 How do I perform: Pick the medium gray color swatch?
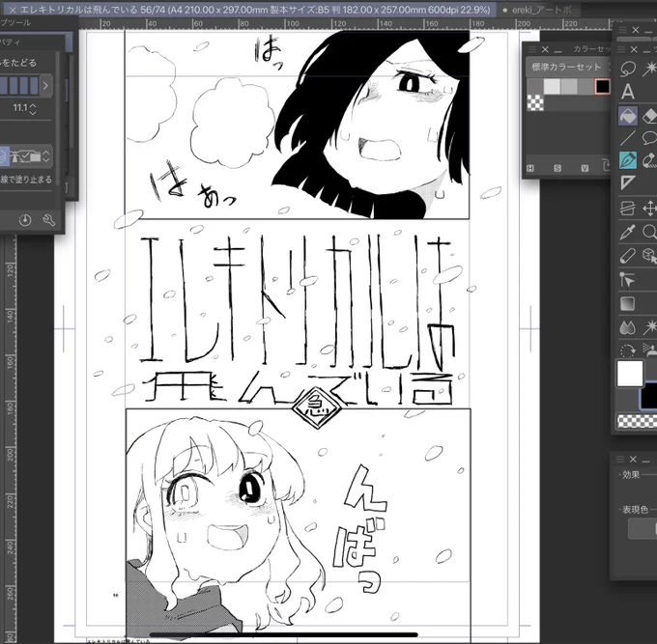tap(568, 87)
